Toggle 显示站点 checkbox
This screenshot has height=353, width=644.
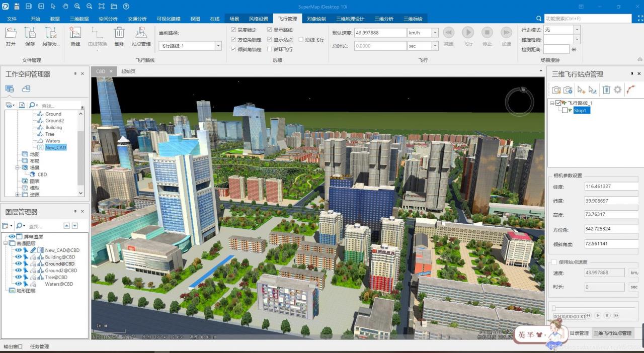270,39
